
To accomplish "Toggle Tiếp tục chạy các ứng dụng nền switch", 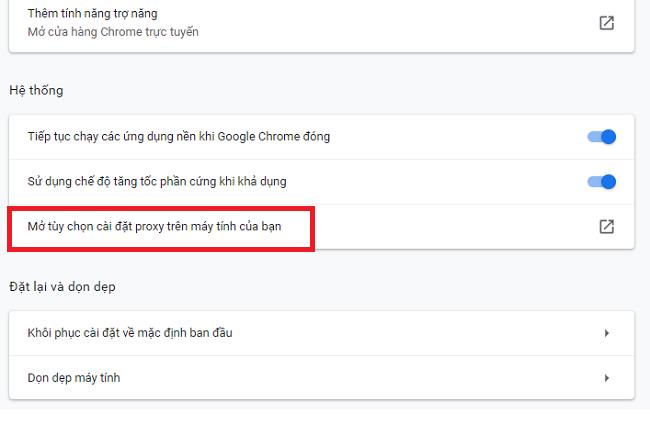I will pos(602,136).
